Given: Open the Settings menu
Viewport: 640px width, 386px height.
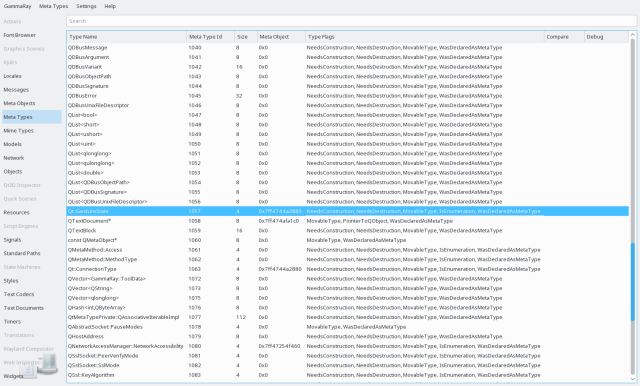Looking at the screenshot, I should 86,6.
